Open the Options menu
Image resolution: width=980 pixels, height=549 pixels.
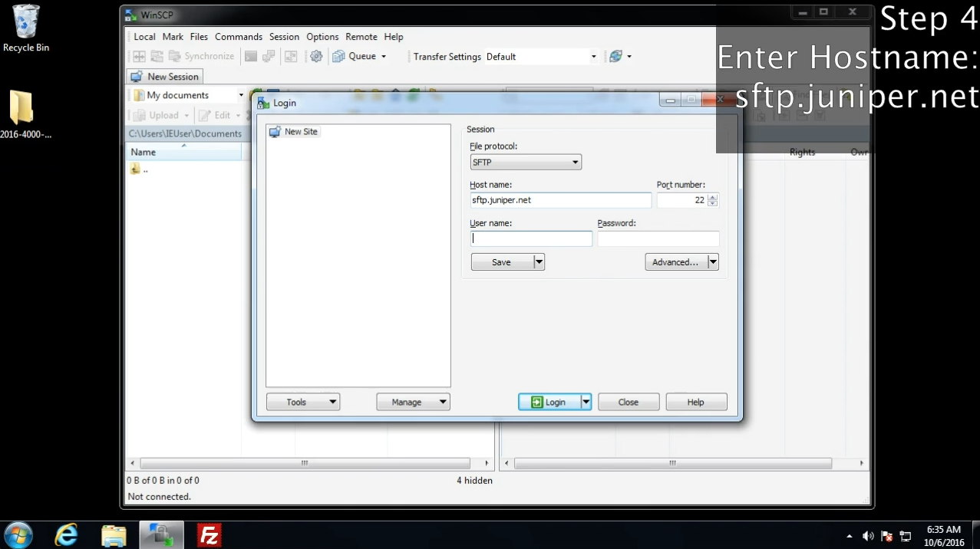point(322,36)
